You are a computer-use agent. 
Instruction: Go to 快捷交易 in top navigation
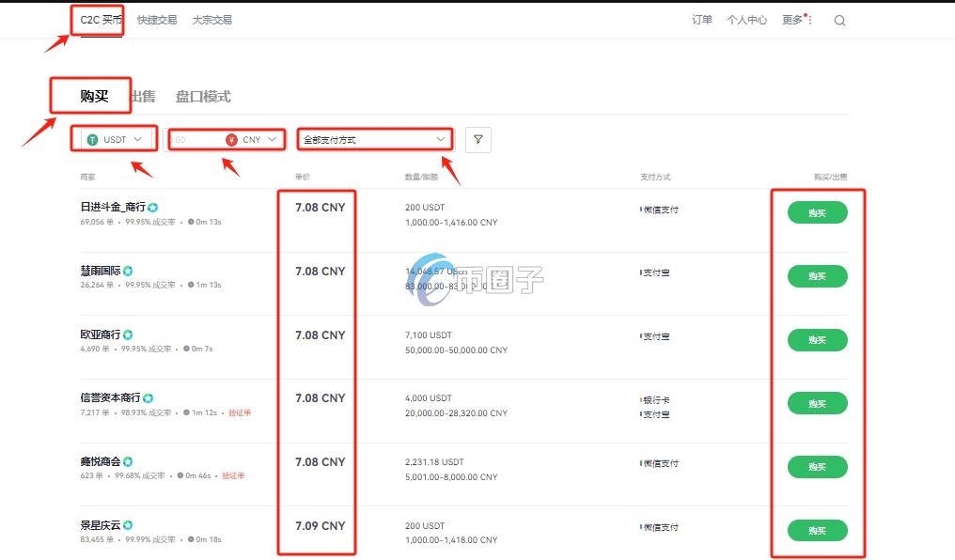tap(157, 20)
